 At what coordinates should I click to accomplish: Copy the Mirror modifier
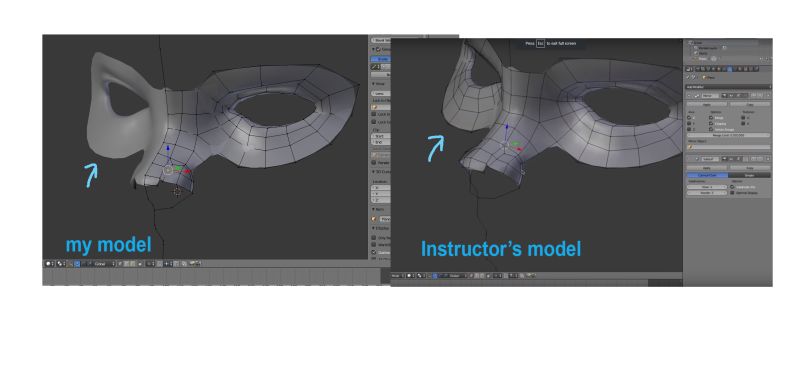750,104
